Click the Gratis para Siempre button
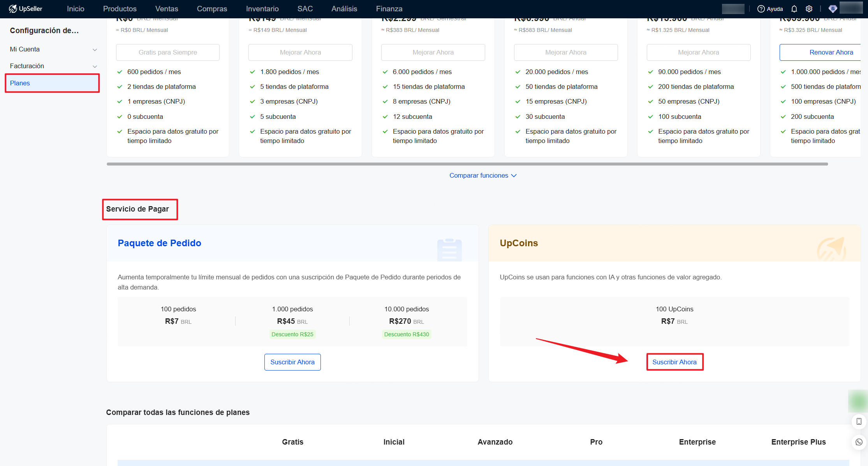 click(167, 52)
